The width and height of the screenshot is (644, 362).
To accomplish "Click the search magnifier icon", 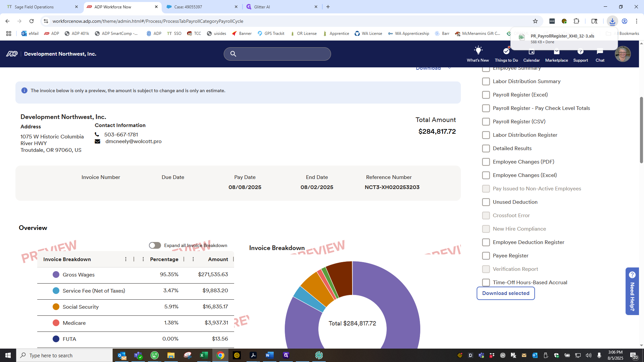I will click(x=233, y=54).
